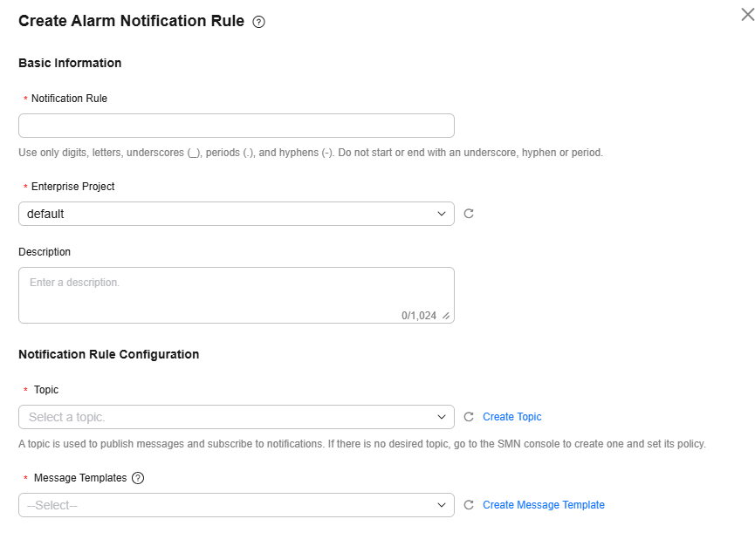This screenshot has width=755, height=560.
Task: Click the Topic field label
Action: point(46,390)
